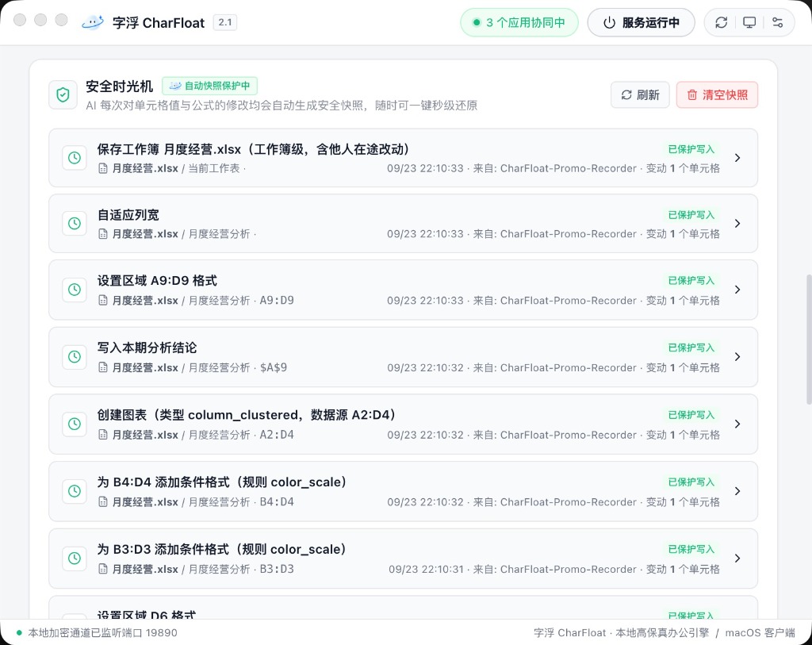The height and width of the screenshot is (645, 812).
Task: Click the 清空快照 button
Action: point(717,95)
